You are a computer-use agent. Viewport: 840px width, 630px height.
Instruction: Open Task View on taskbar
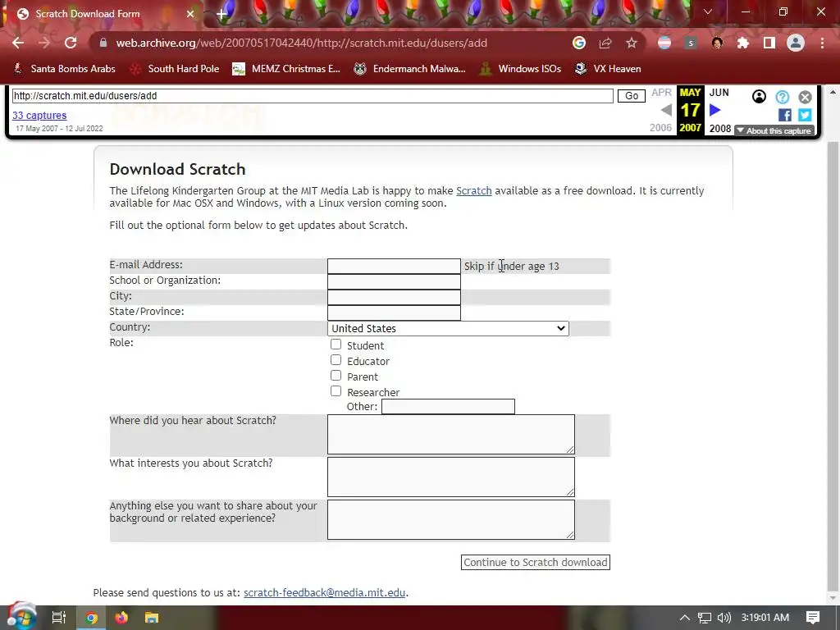tap(59, 618)
